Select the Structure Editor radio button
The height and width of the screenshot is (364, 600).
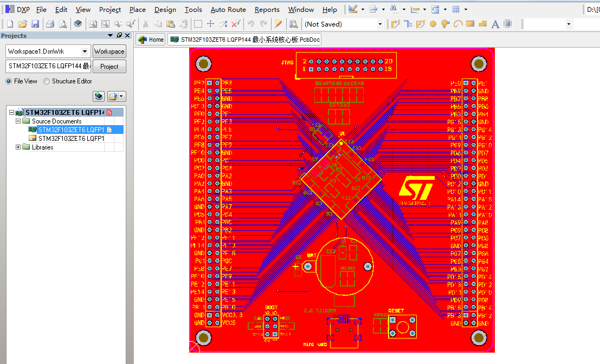click(x=47, y=81)
